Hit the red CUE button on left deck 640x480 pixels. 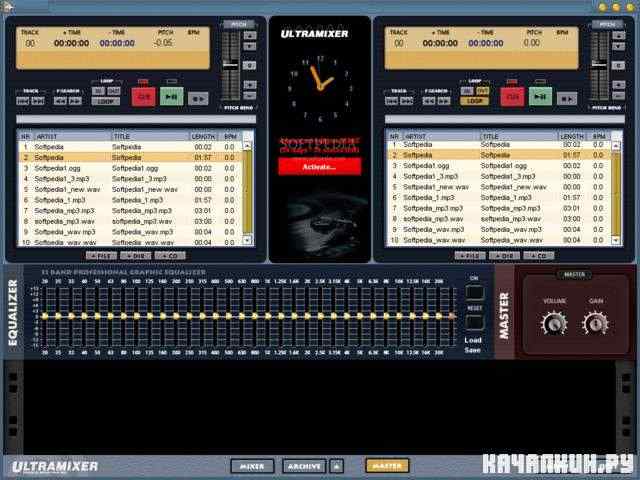point(143,97)
